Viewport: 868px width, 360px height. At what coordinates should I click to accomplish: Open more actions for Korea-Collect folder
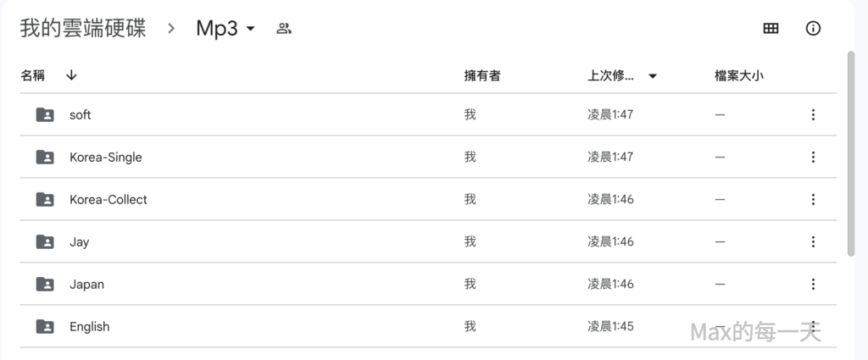(813, 200)
